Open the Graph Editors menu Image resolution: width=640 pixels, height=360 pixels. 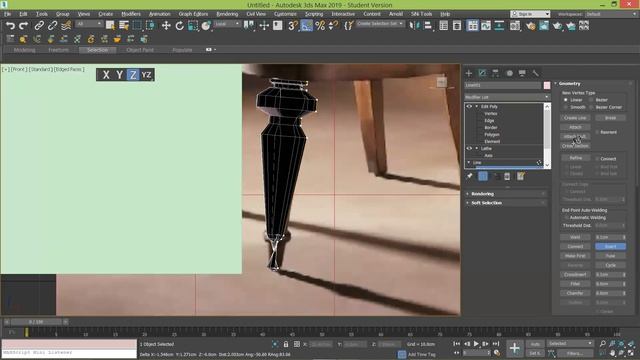193,14
